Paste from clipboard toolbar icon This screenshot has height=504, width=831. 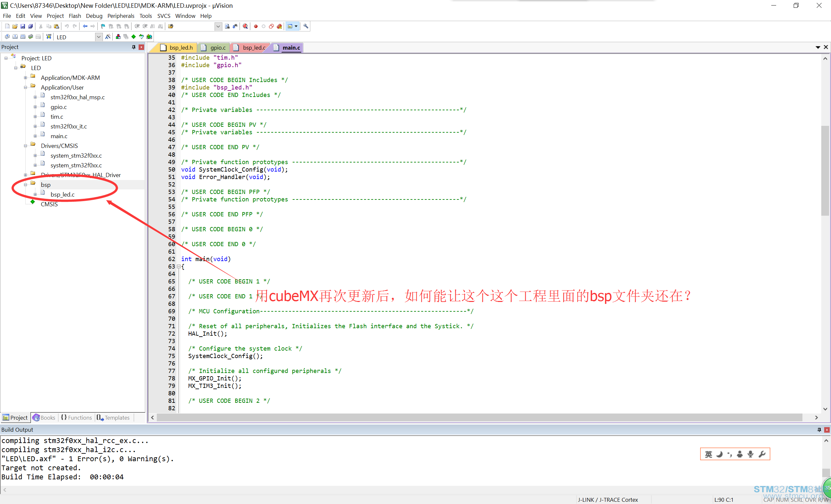click(57, 26)
